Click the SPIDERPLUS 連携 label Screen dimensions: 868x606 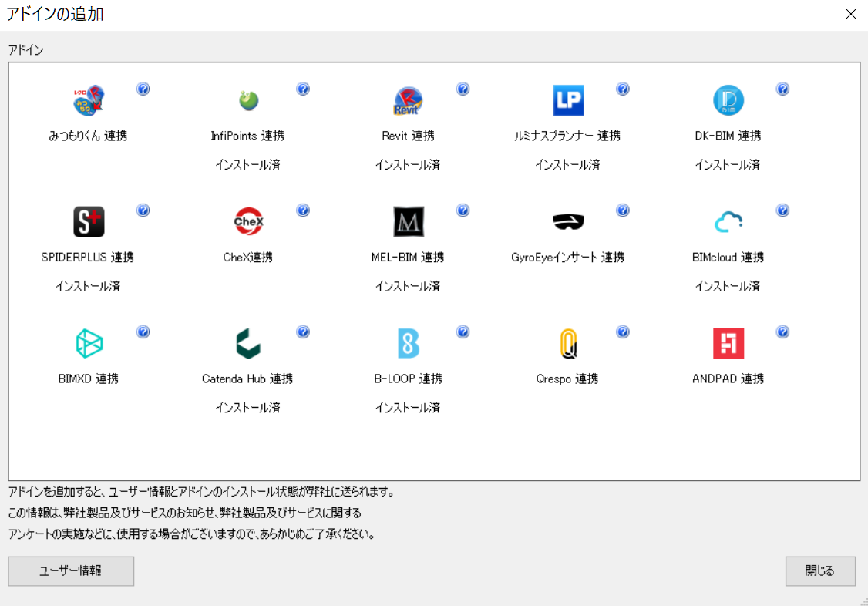(x=87, y=258)
